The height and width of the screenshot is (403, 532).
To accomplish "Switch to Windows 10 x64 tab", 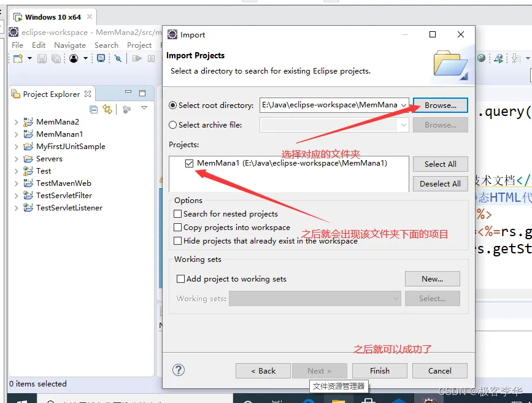I will (53, 17).
